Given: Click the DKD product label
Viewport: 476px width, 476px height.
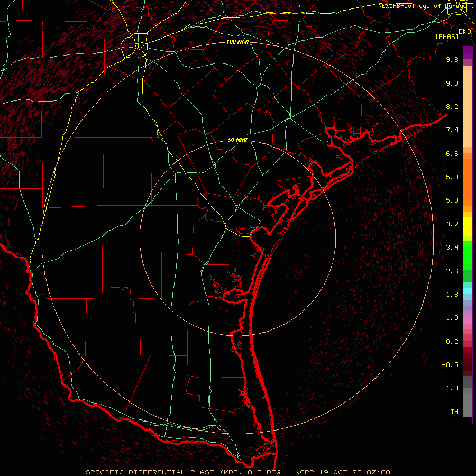Looking at the screenshot, I should 465,32.
